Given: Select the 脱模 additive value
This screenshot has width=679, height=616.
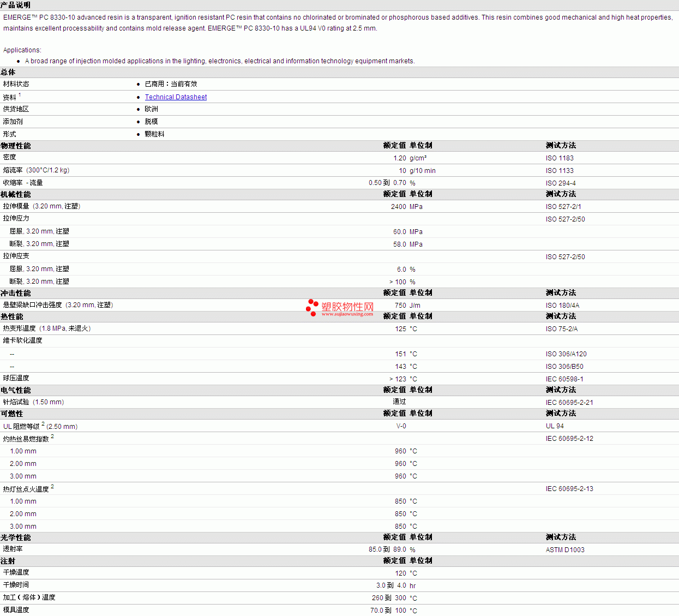Looking at the screenshot, I should (x=152, y=122).
